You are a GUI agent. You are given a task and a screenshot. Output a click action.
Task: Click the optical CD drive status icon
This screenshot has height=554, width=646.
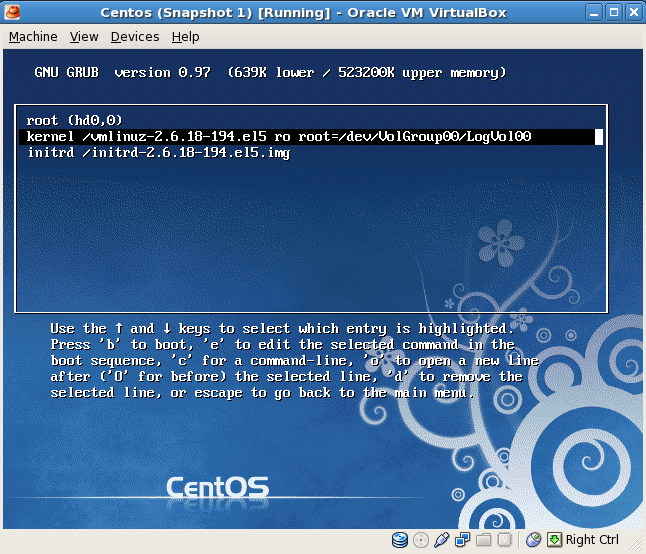pos(421,540)
